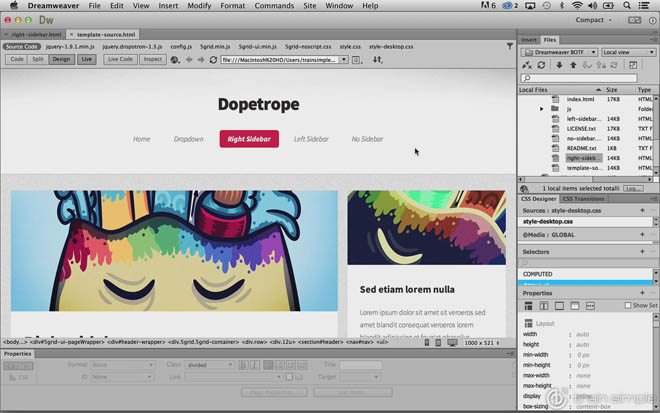Show Layout category in CSS Properties
Screen dimensions: 660x413
[x=528, y=306]
